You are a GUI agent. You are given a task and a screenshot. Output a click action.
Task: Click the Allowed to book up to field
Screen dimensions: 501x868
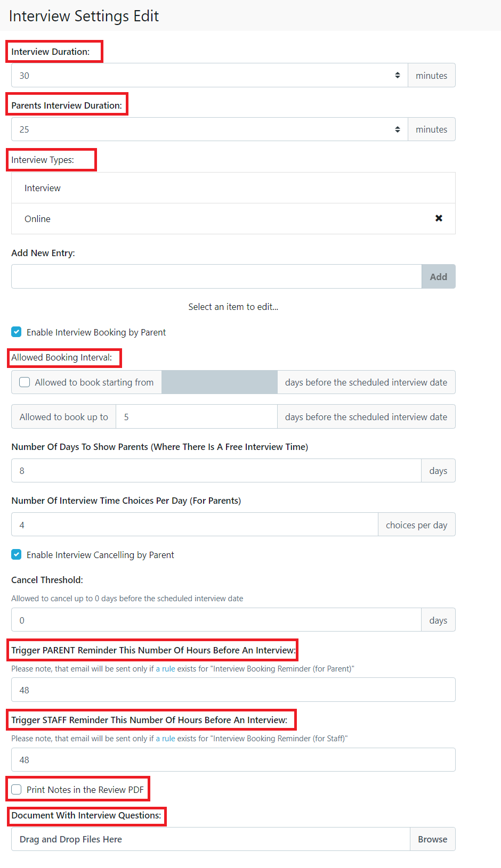[x=196, y=417]
